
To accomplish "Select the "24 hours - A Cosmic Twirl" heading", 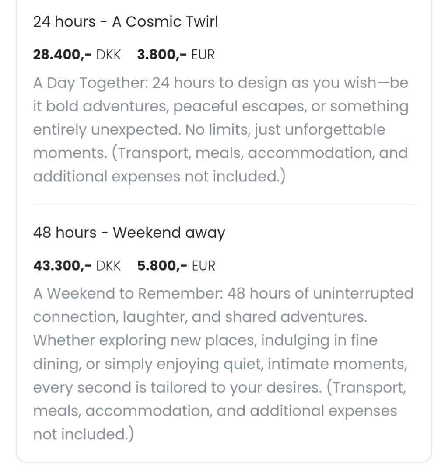I will [126, 22].
